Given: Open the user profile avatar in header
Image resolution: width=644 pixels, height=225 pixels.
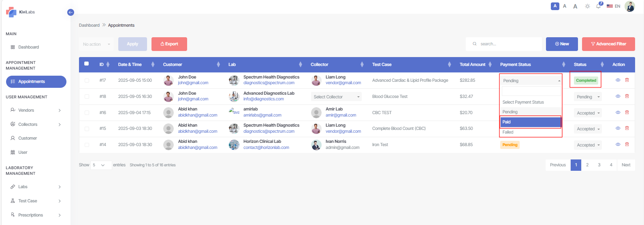Looking at the screenshot, I should [630, 6].
